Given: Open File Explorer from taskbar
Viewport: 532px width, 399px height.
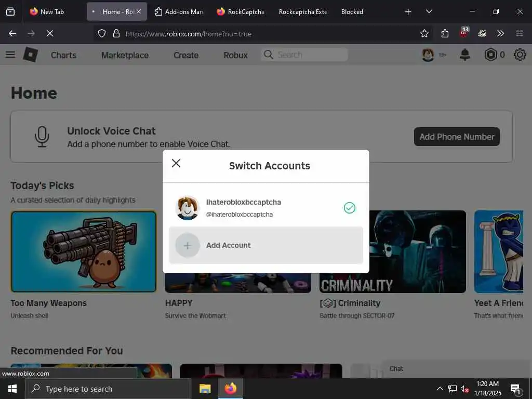Looking at the screenshot, I should pyautogui.click(x=205, y=389).
